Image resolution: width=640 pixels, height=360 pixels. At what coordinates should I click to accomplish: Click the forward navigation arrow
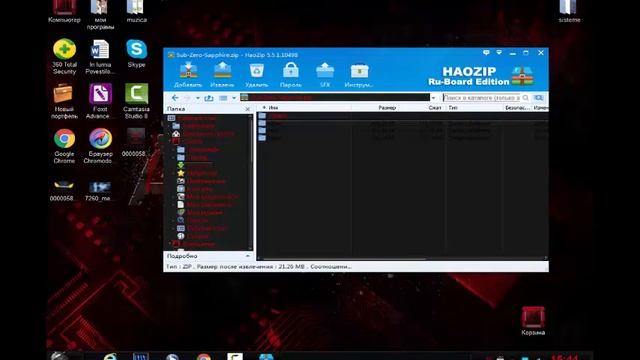[187, 98]
